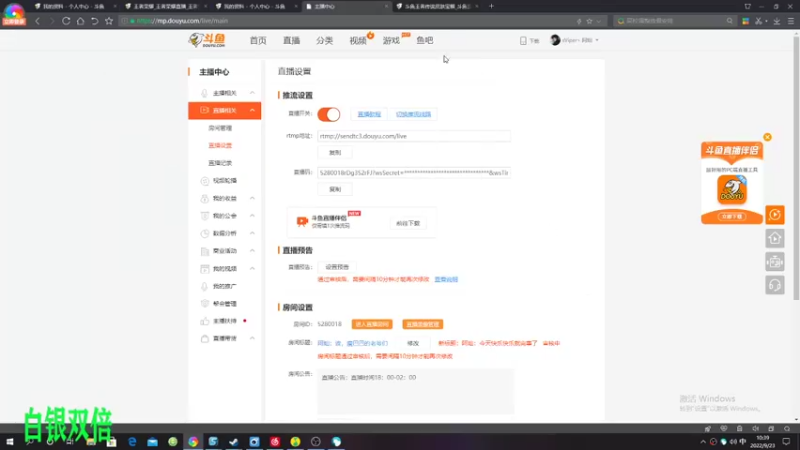The height and width of the screenshot is (450, 800).
Task: Close the 斗鱼直播伴侣 floating ad
Action: (x=767, y=137)
